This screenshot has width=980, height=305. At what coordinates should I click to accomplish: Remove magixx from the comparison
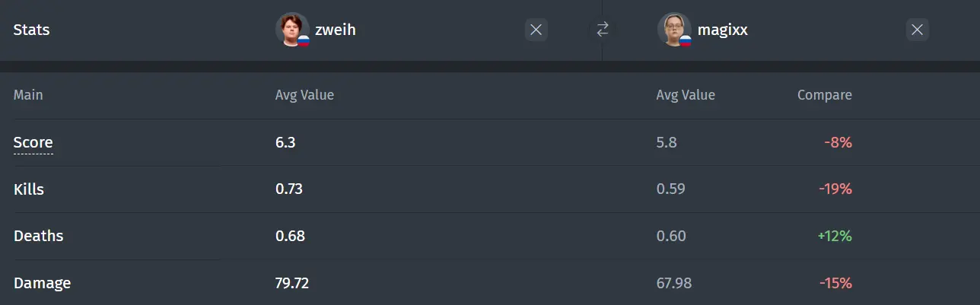coord(917,30)
